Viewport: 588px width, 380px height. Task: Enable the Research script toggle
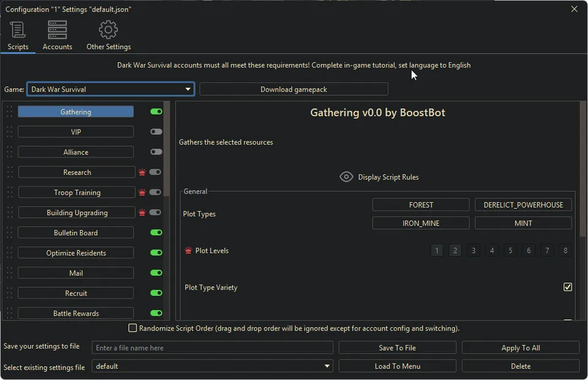[155, 172]
